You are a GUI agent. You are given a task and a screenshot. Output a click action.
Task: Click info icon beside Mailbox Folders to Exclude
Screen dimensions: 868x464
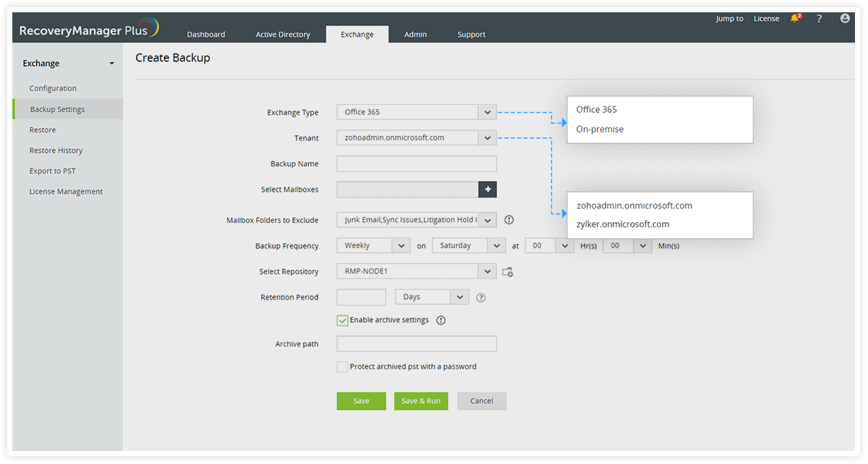click(509, 219)
